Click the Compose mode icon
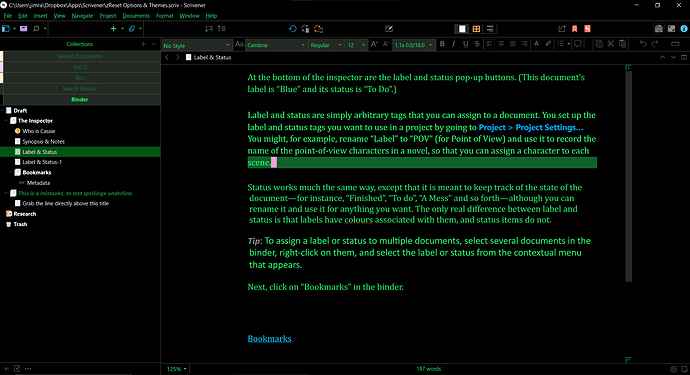The image size is (690, 375). pyautogui.click(x=389, y=29)
